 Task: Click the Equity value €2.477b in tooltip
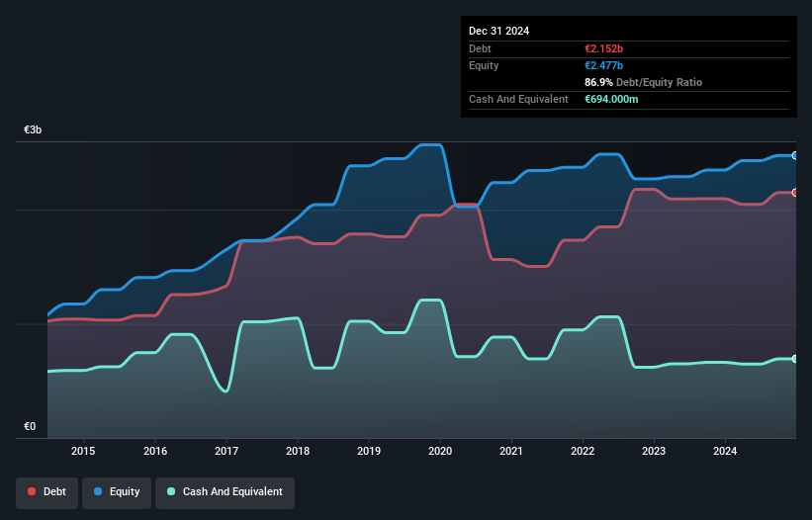tap(604, 65)
